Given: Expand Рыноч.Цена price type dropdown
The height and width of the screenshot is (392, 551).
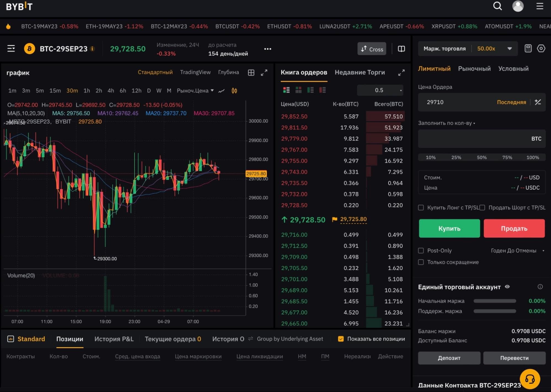Looking at the screenshot, I should 195,91.
